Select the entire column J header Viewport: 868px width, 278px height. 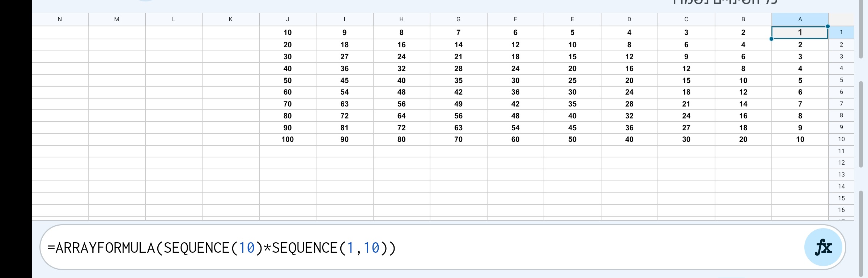[288, 19]
